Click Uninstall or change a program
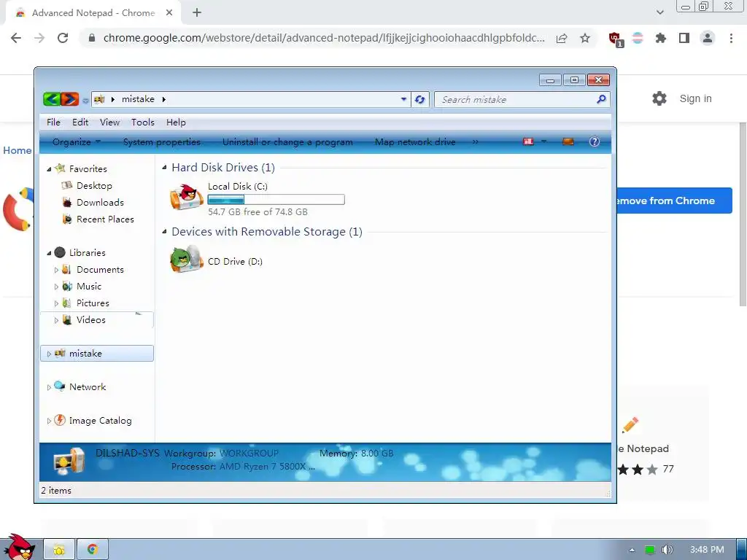Image resolution: width=747 pixels, height=560 pixels. point(287,142)
